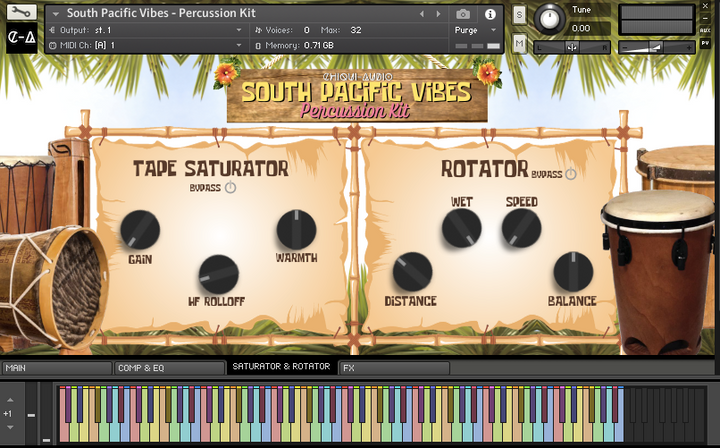
Task: Switch to COMP & EQ tab
Action: [169, 368]
